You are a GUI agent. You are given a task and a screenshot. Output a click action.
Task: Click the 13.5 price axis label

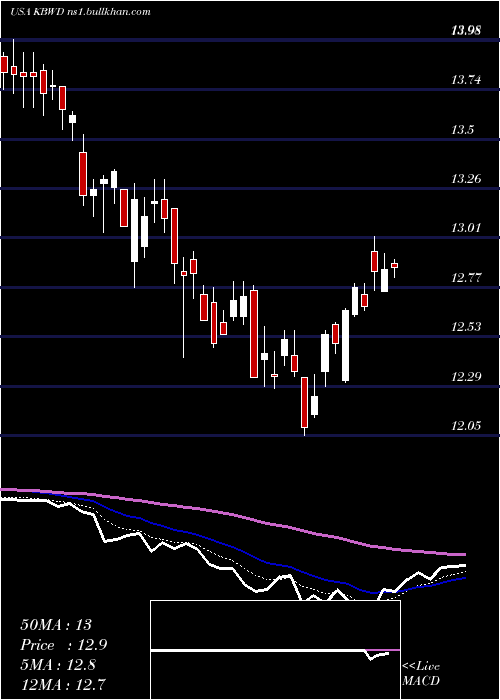(x=462, y=130)
